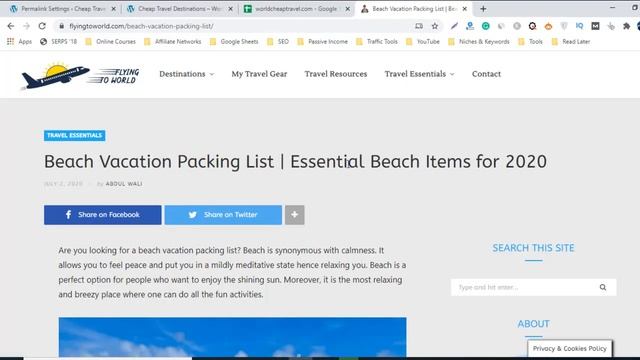Switch to the Cheap Travel Destinations tab
Image resolution: width=640 pixels, height=360 pixels.
pos(179,9)
